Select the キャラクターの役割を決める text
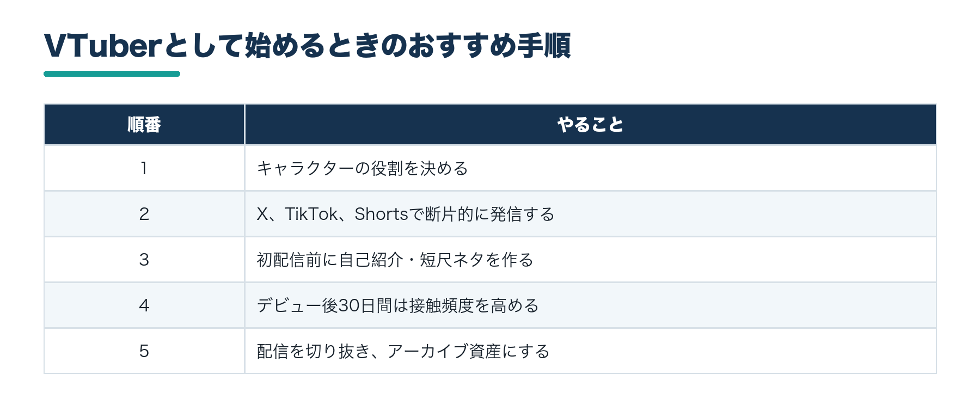980x417 pixels. [x=363, y=168]
